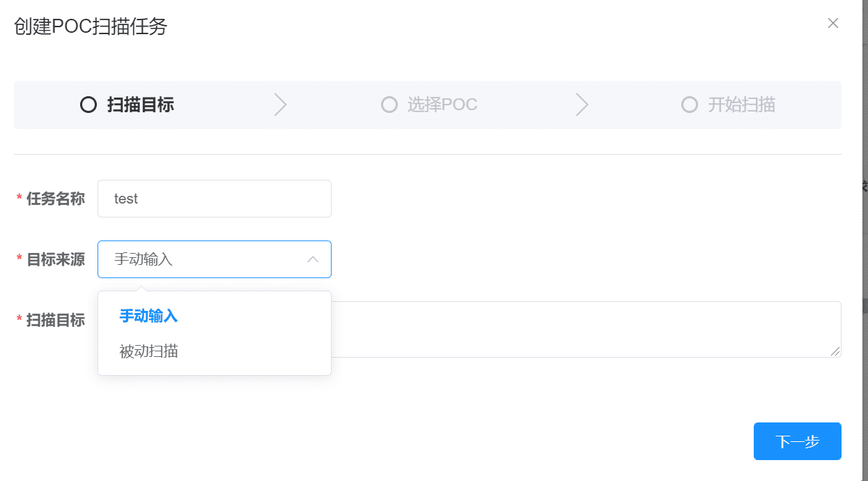Collapse the 目标来源 dropdown via its caret
The width and height of the screenshot is (868, 481).
tap(313, 259)
